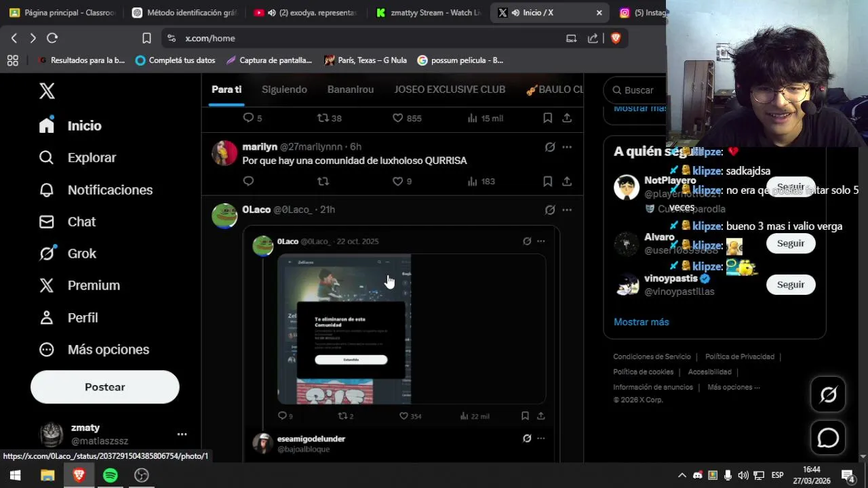Viewport: 868px width, 488px height.
Task: Follow vinoypastis with Seguir button
Action: pyautogui.click(x=791, y=285)
